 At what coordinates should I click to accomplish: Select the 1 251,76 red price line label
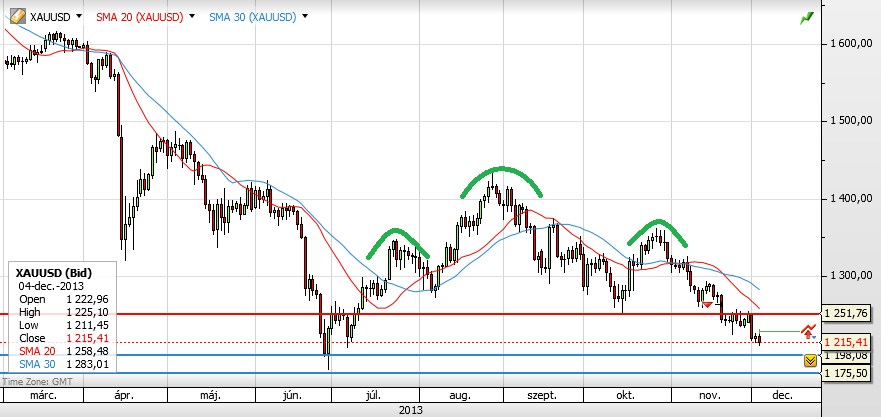(x=848, y=313)
